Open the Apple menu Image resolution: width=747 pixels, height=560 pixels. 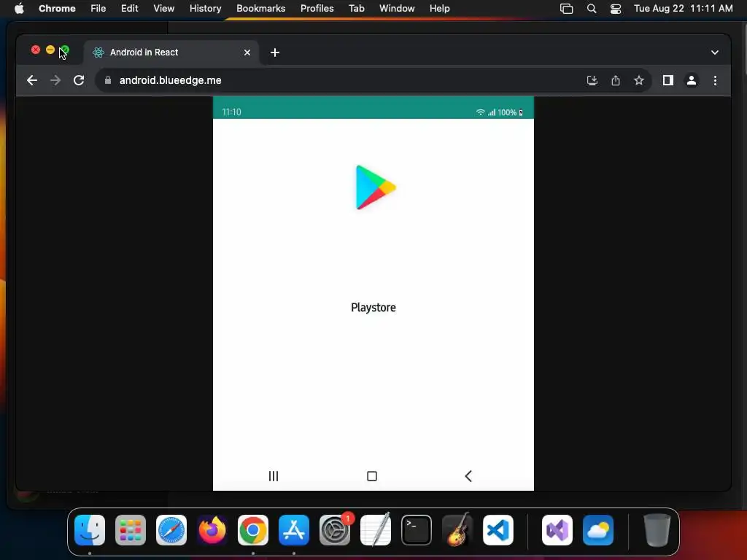tap(19, 9)
